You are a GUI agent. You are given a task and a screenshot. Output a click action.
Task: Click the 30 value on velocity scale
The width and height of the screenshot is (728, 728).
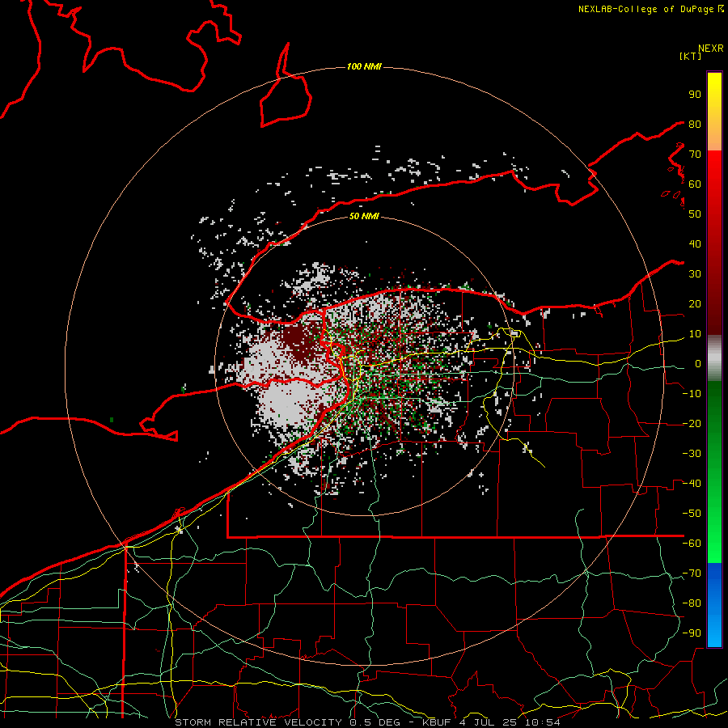(695, 274)
